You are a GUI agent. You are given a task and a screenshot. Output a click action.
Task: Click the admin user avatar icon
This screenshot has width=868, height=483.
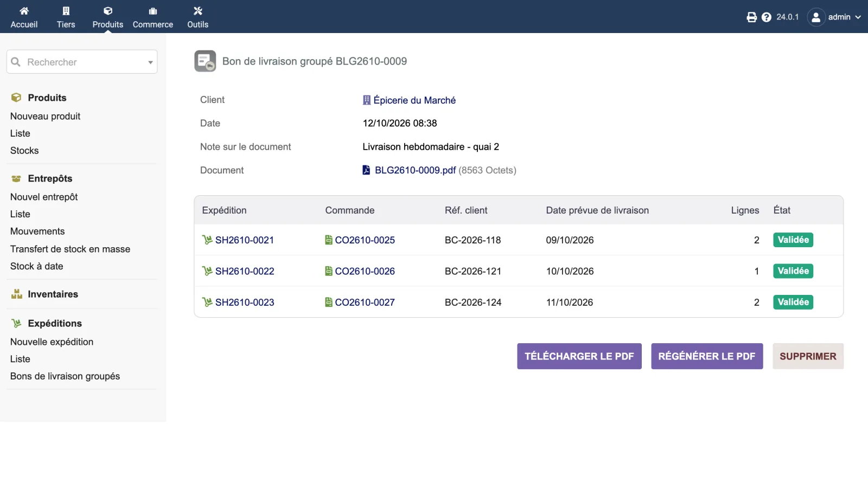[816, 17]
